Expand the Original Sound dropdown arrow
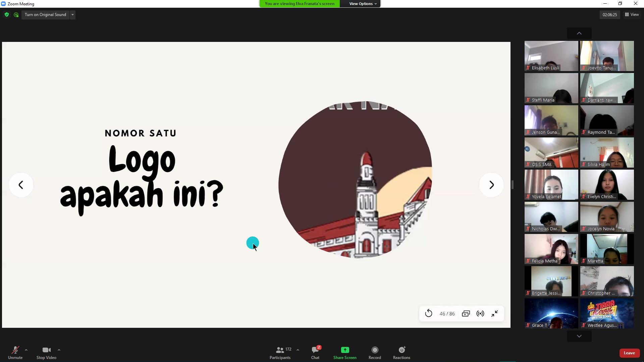The width and height of the screenshot is (644, 362). pyautogui.click(x=72, y=15)
